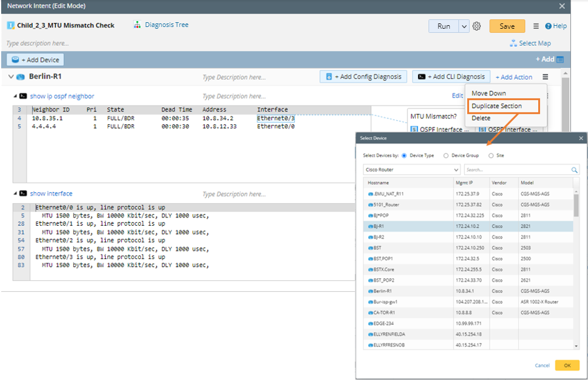Screen dimensions: 588x381
Task: Click the show ip ospf neighbor command link
Action: pos(62,96)
